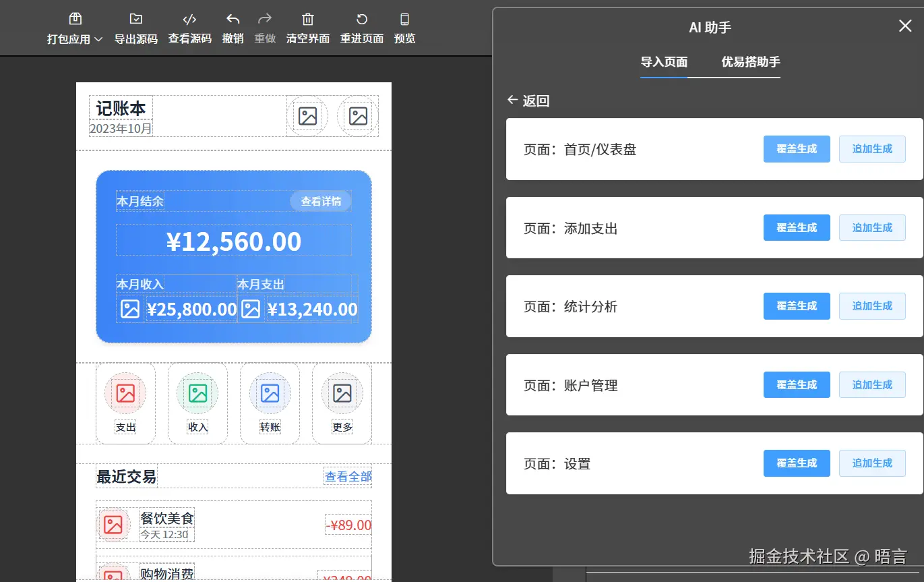The height and width of the screenshot is (582, 924).
Task: Click 覆盖生成 for 首页/仪表盘
Action: coord(797,149)
